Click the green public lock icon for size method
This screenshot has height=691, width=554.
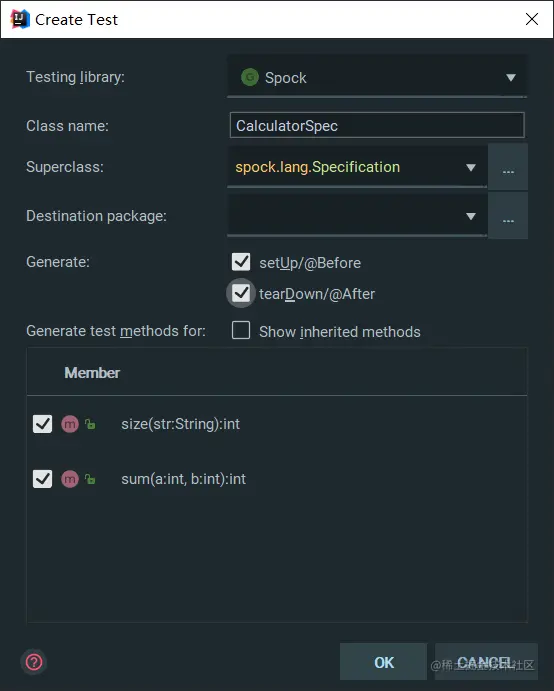coord(90,424)
